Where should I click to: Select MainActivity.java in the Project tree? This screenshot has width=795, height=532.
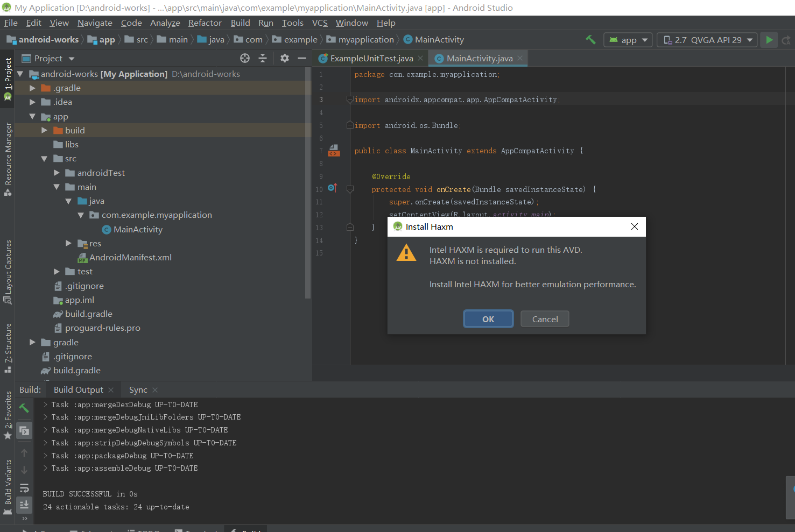[x=137, y=229]
